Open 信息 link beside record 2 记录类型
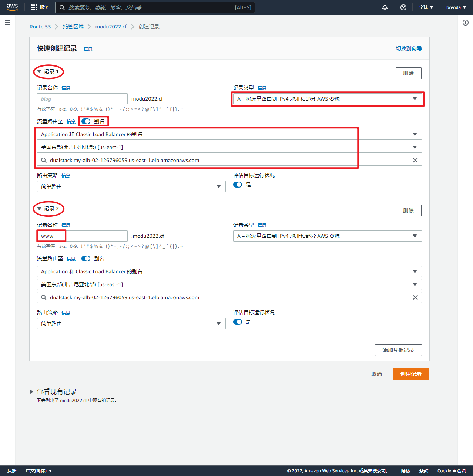 (x=262, y=225)
